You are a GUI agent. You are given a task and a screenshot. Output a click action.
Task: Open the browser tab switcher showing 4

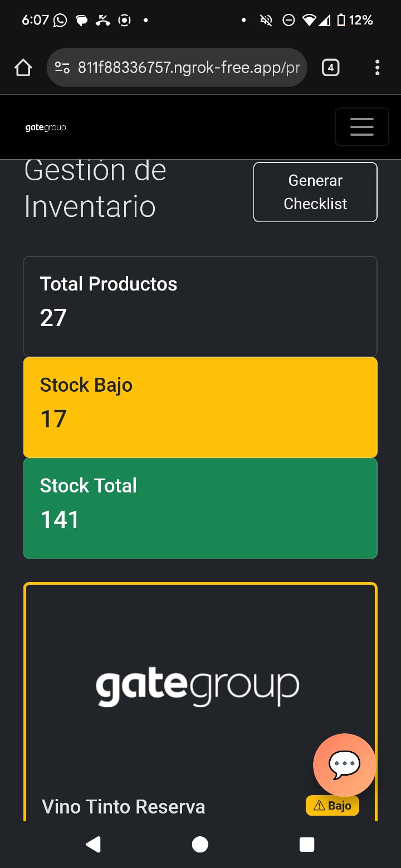330,68
